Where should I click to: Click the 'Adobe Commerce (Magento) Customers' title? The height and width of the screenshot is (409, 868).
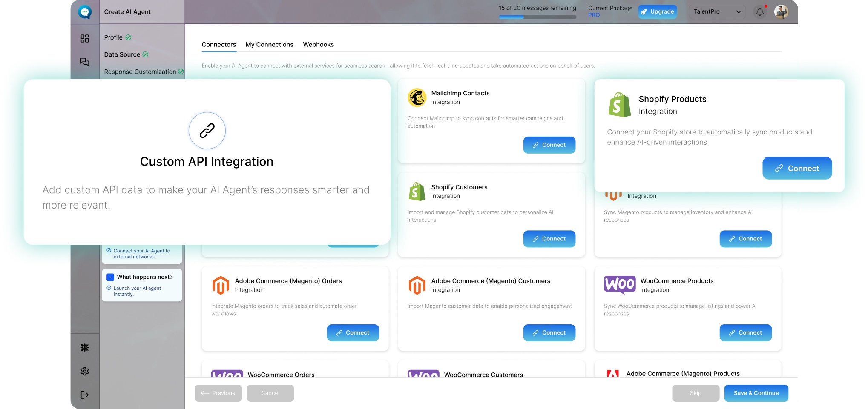(x=491, y=281)
